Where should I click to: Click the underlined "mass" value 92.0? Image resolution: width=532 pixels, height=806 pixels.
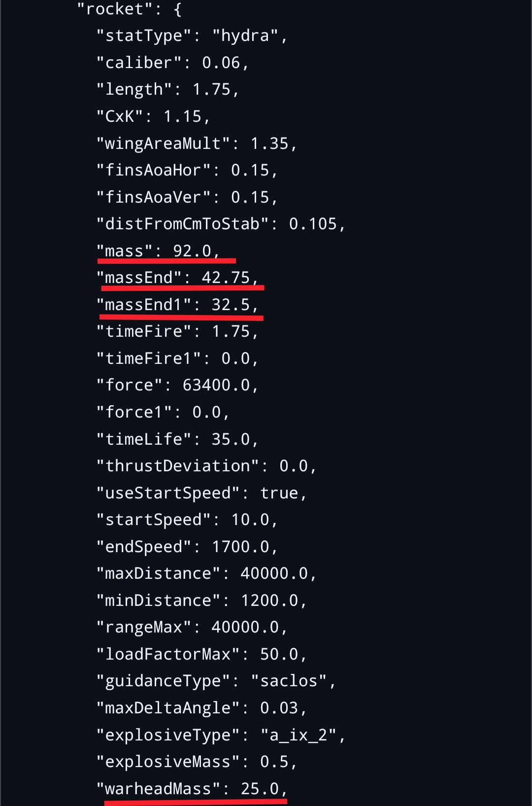coord(192,251)
